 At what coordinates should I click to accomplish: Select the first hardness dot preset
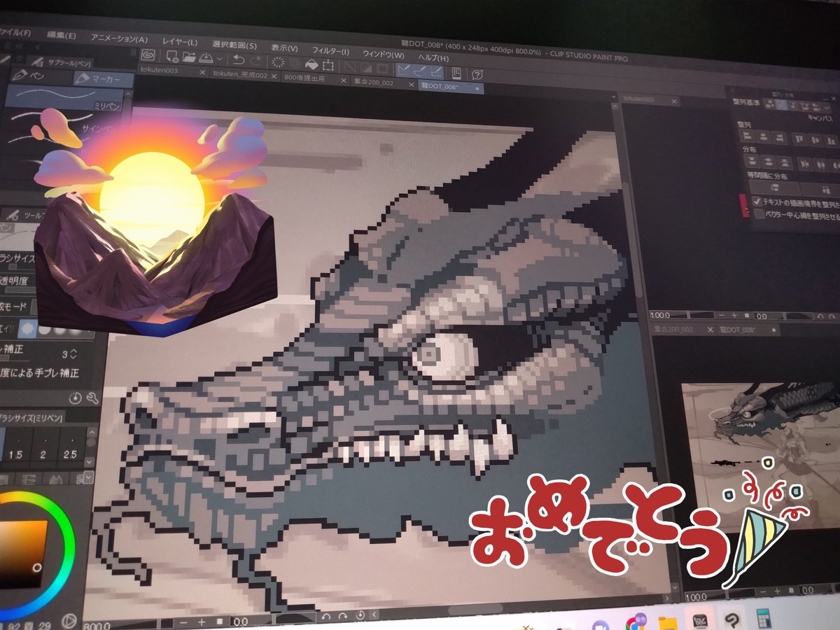tap(28, 329)
